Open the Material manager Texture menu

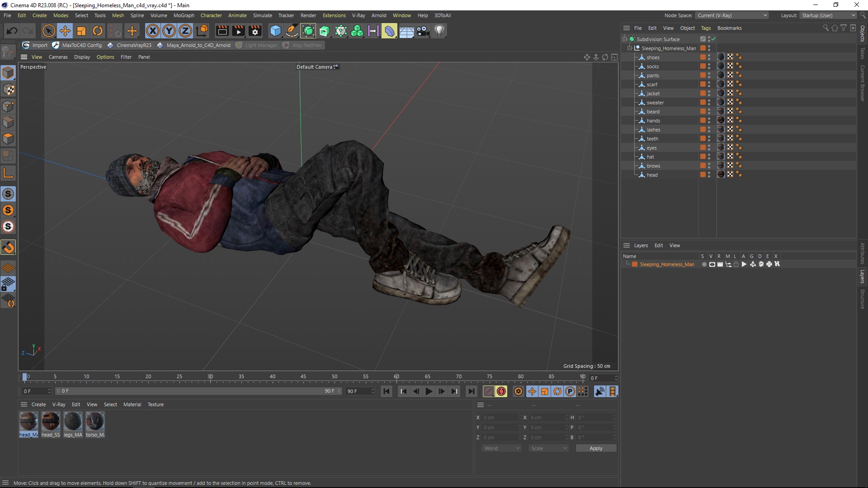[x=156, y=404]
